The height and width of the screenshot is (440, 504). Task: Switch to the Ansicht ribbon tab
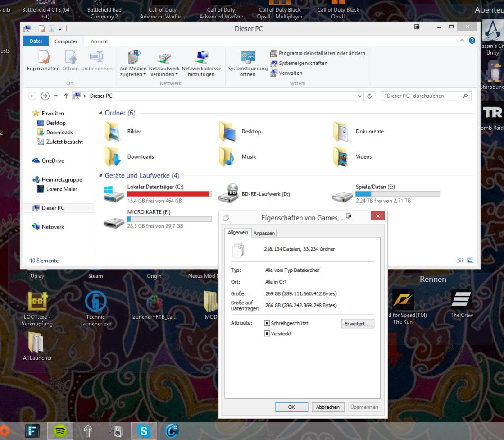tap(100, 41)
